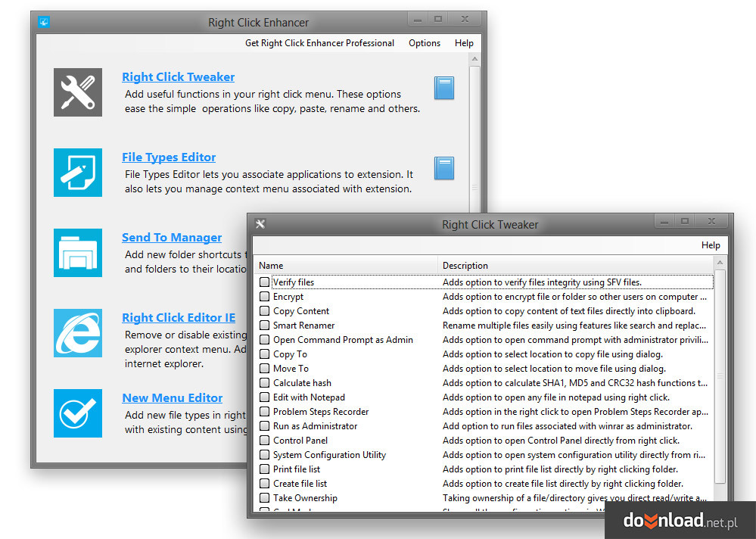
Task: Click scroll up arrow in Tweaker list
Action: 720,263
